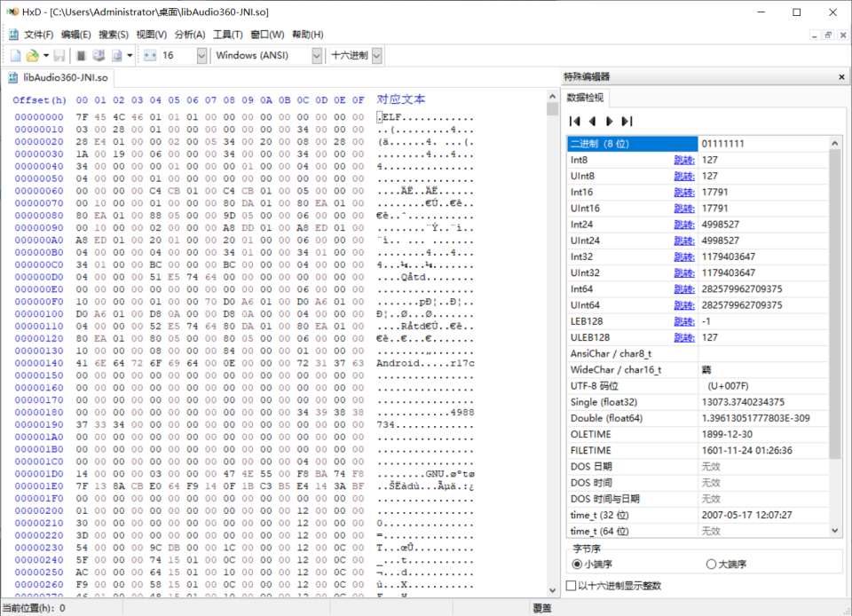Click the New file toolbar icon

(x=15, y=55)
